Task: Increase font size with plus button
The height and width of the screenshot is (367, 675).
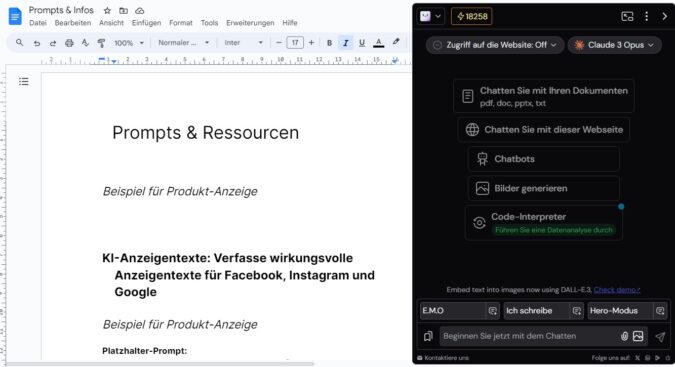Action: [311, 43]
